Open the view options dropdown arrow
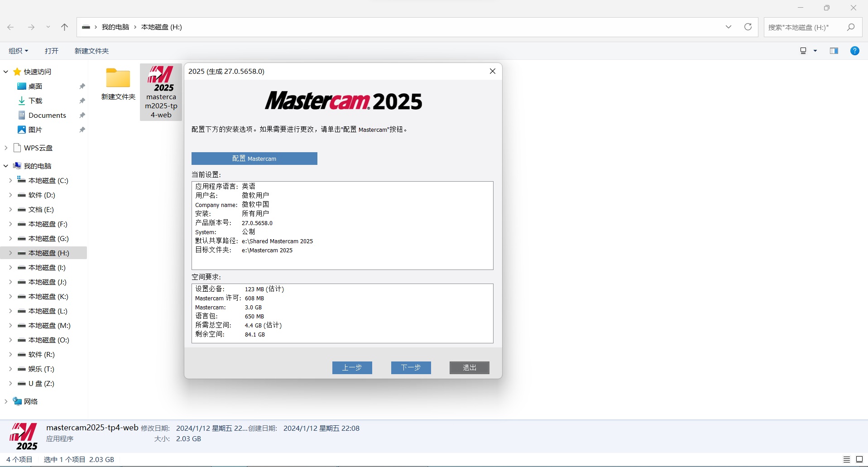Screen dimensions: 868x467 (x=815, y=51)
